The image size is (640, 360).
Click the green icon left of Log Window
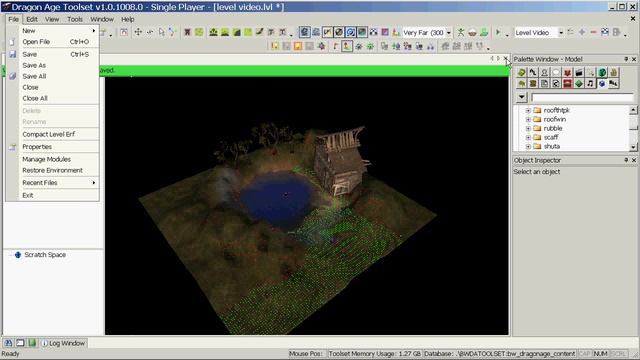pos(32,343)
